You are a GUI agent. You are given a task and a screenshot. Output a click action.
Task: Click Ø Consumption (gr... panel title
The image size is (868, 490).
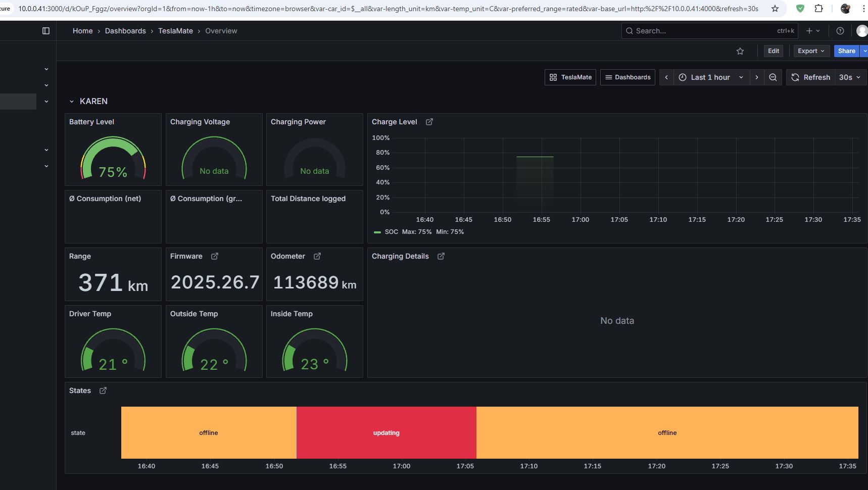click(x=206, y=199)
